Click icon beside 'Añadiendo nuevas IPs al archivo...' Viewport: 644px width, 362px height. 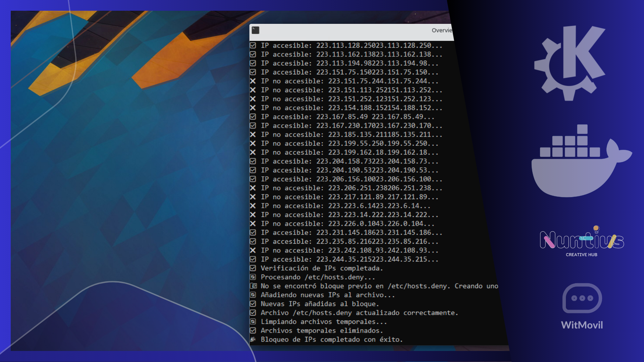pyautogui.click(x=253, y=295)
